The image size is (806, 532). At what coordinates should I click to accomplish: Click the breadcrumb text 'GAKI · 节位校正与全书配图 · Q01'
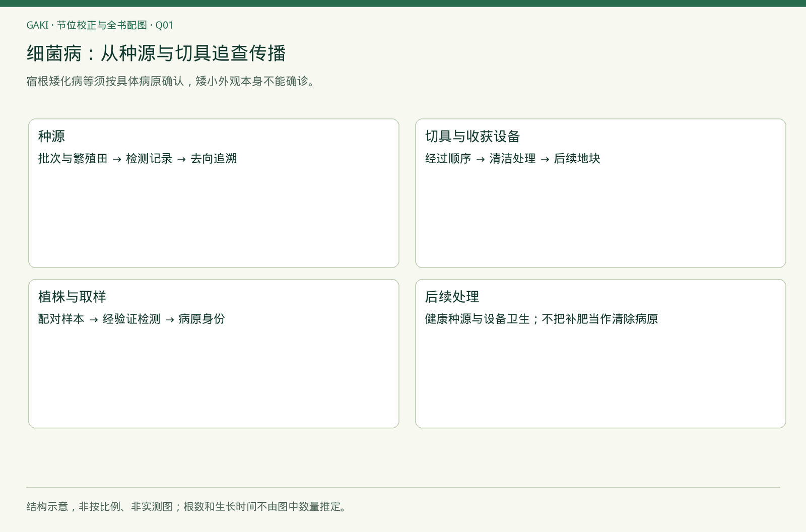point(100,25)
